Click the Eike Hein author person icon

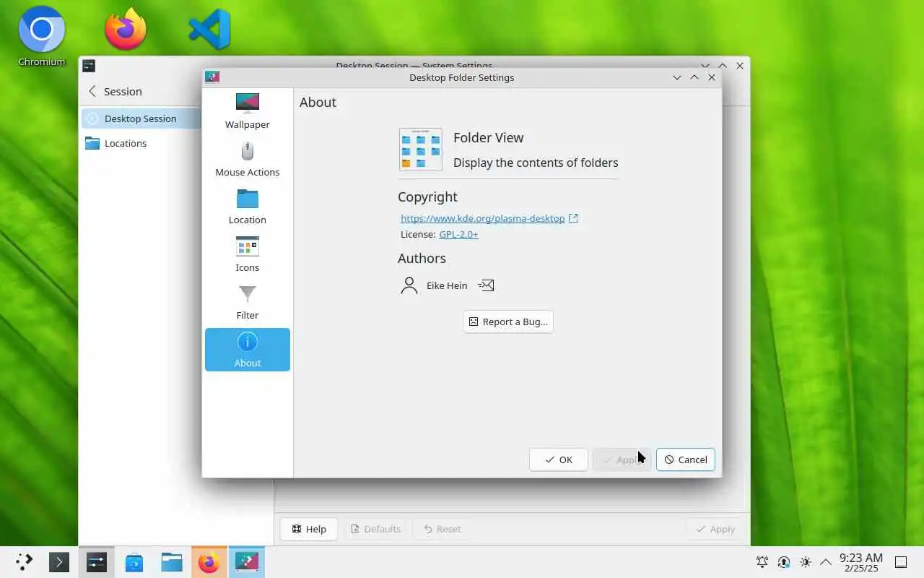[x=409, y=285]
